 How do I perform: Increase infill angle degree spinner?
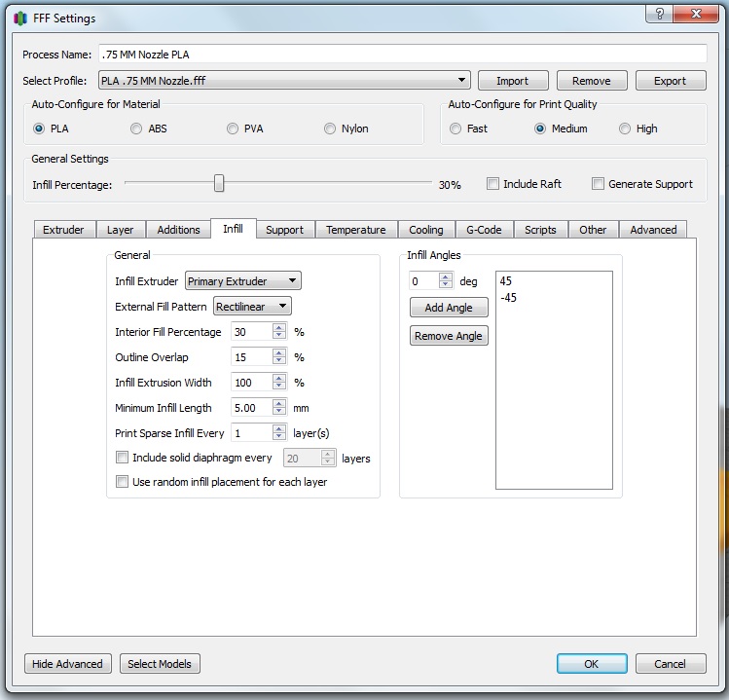pos(446,277)
